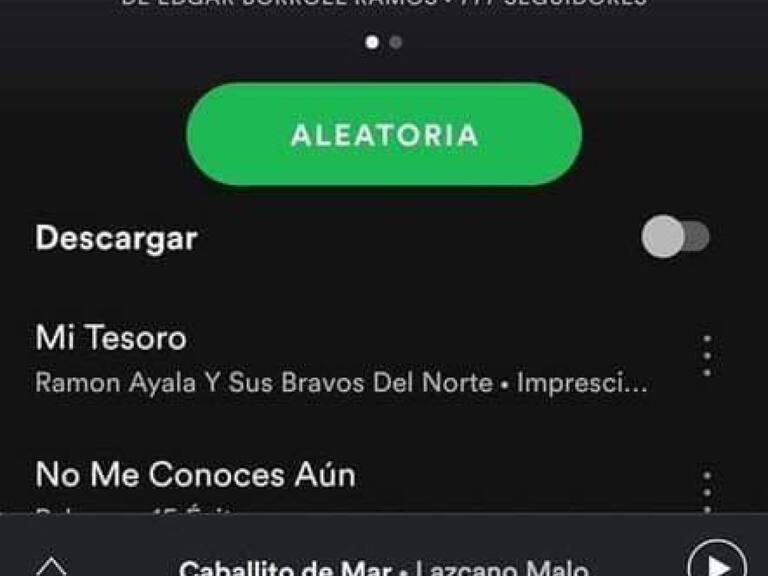Viewport: 768px width, 576px height.
Task: Toggle the Descargar download switch
Action: pyautogui.click(x=675, y=237)
